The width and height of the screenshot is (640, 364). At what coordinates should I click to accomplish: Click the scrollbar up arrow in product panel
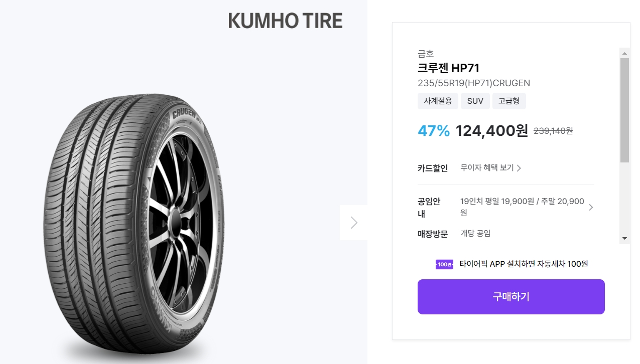[624, 54]
